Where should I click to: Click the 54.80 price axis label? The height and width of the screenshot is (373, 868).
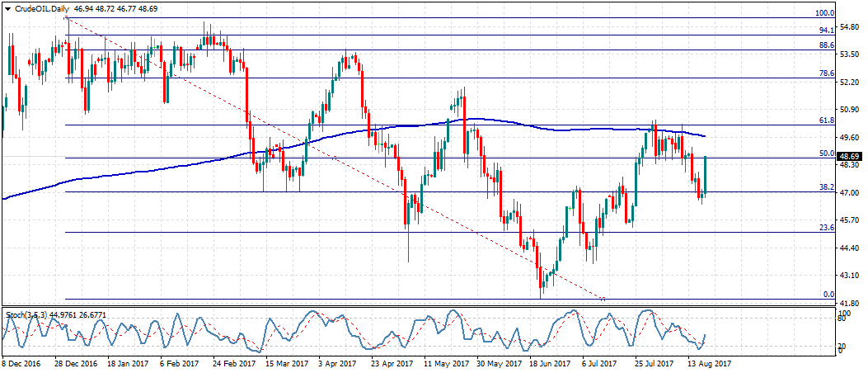[x=849, y=26]
